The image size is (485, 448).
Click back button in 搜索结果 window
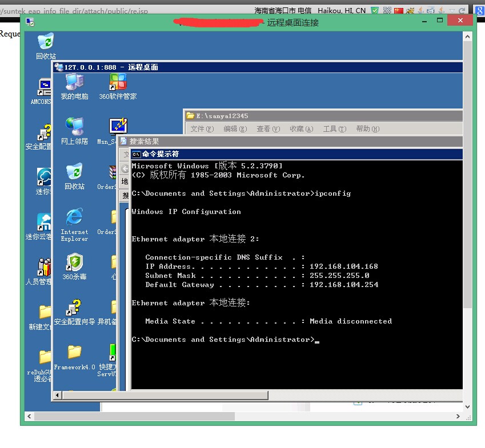tap(125, 169)
